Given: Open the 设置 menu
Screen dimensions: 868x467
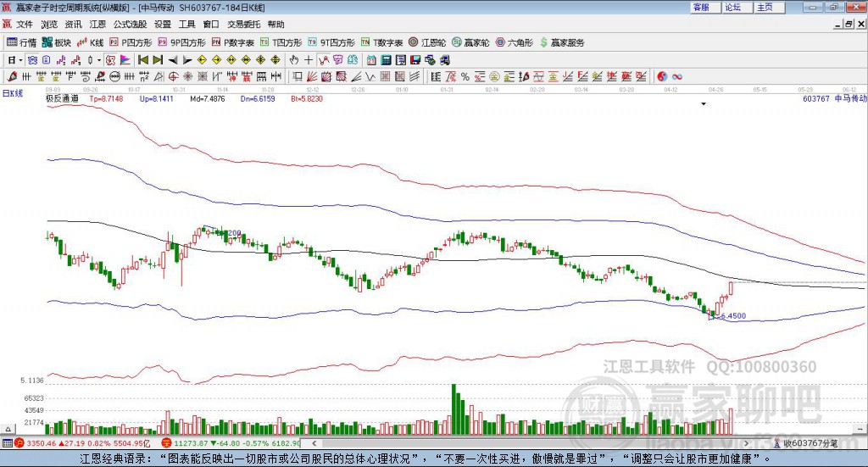Looking at the screenshot, I should click(x=163, y=25).
